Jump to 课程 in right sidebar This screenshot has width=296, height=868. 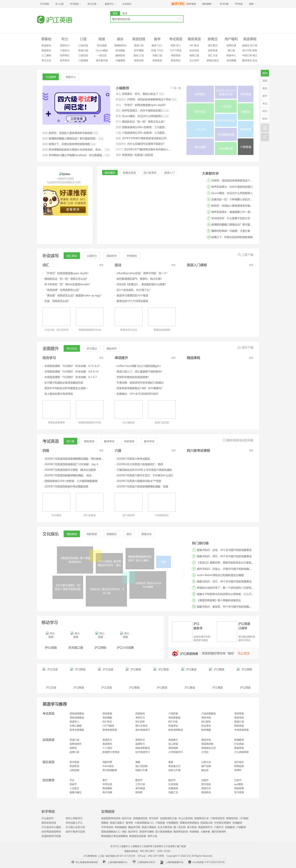(265, 81)
